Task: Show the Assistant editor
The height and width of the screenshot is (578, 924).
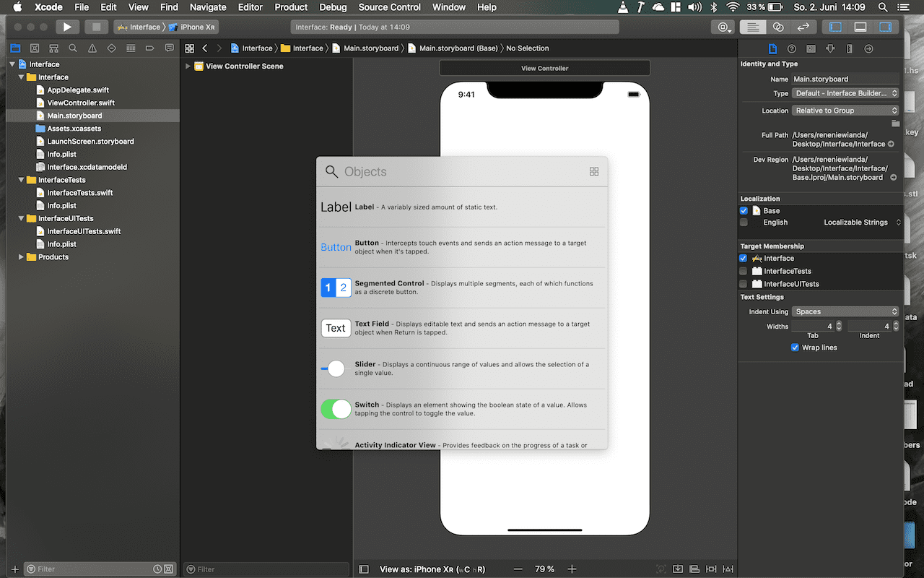Action: point(778,27)
